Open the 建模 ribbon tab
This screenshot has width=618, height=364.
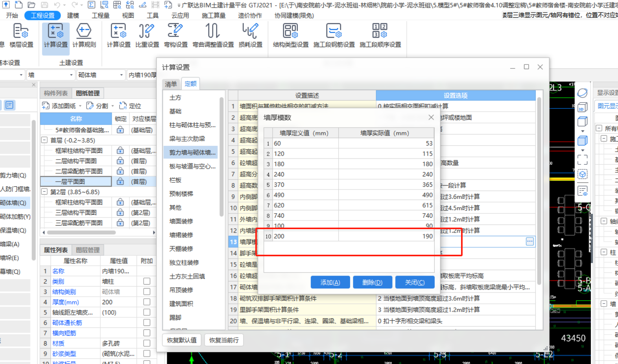click(x=73, y=15)
